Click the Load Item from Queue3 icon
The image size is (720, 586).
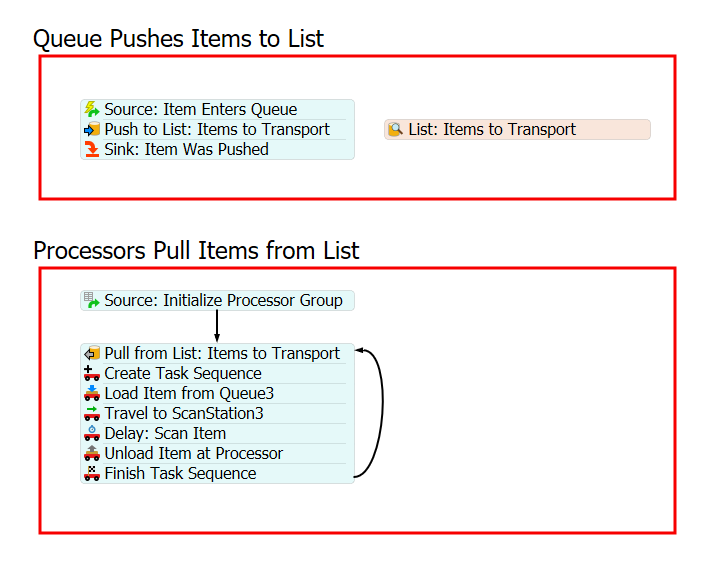[x=92, y=394]
